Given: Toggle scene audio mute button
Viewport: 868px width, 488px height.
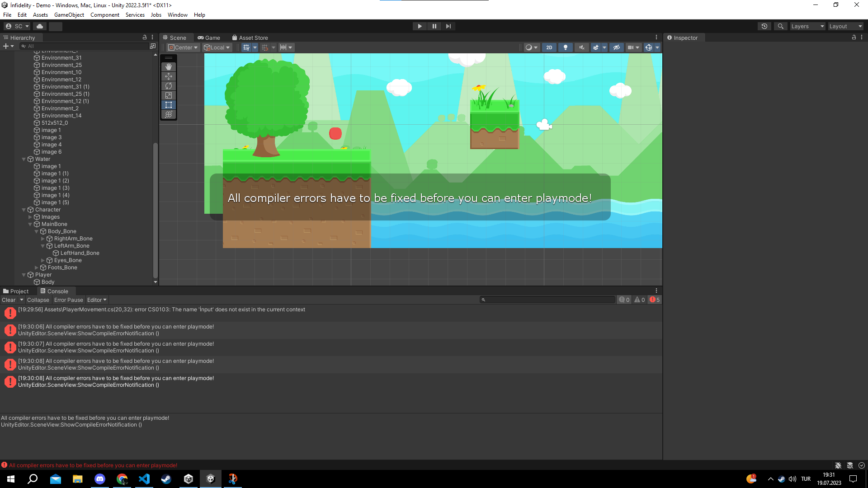Looking at the screenshot, I should tap(582, 47).
